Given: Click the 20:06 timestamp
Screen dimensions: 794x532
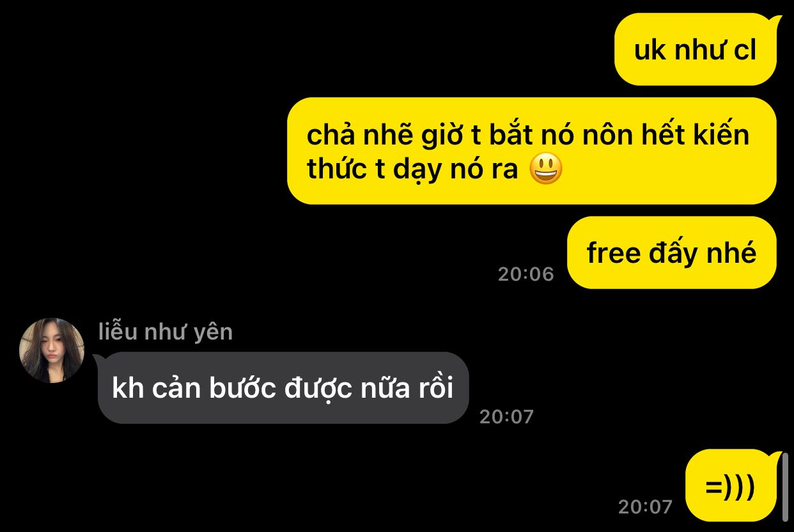Looking at the screenshot, I should [x=525, y=274].
